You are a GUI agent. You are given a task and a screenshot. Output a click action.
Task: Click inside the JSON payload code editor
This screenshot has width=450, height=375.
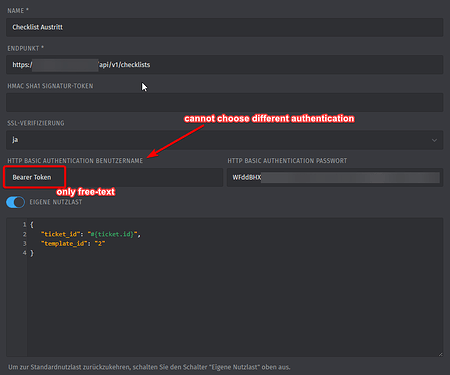pyautogui.click(x=224, y=287)
